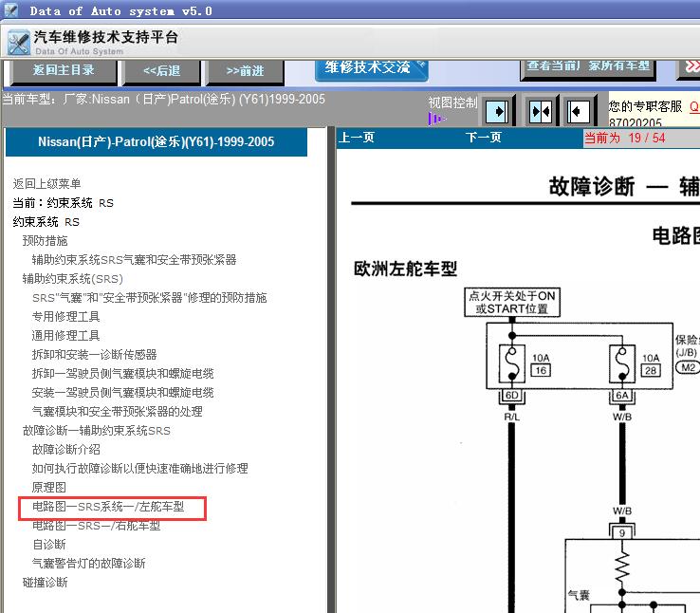Image resolution: width=700 pixels, height=613 pixels.
Task: Open 拆卸和安装—诊断传感器 item
Action: (94, 355)
